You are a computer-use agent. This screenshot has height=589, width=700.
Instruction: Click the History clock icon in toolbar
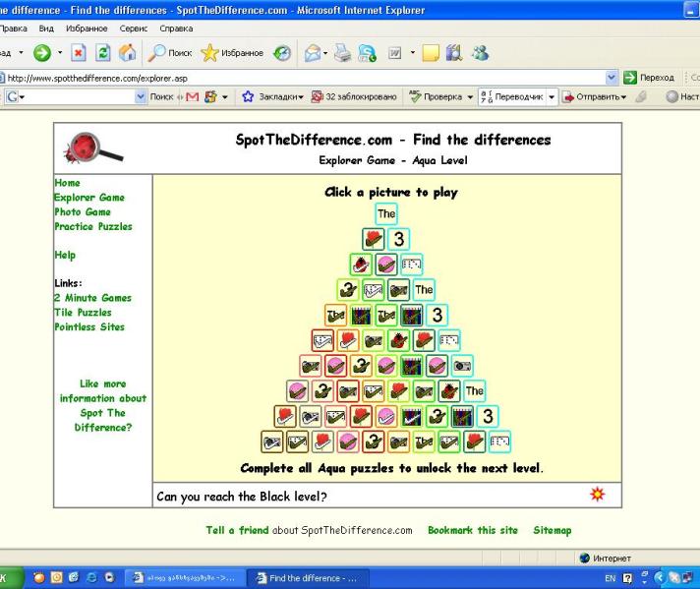(x=282, y=53)
